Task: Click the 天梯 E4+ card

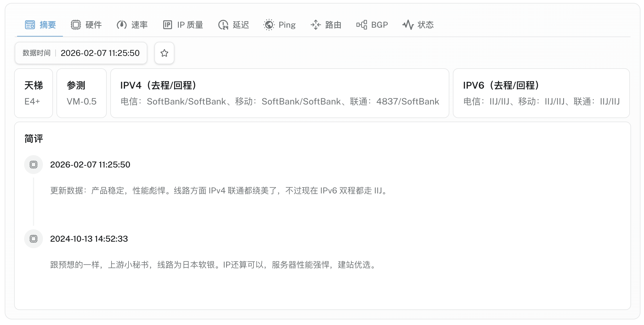Action: [x=34, y=93]
